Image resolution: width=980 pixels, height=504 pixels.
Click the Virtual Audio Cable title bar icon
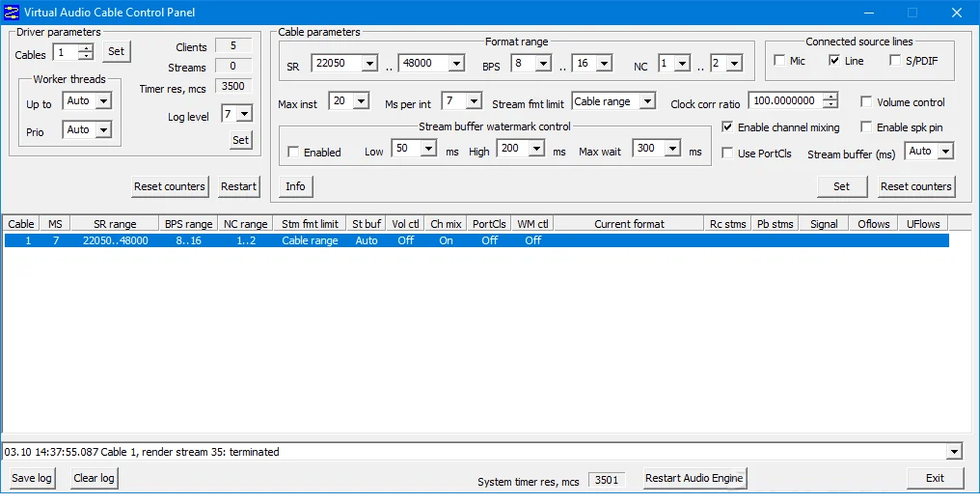[12, 12]
